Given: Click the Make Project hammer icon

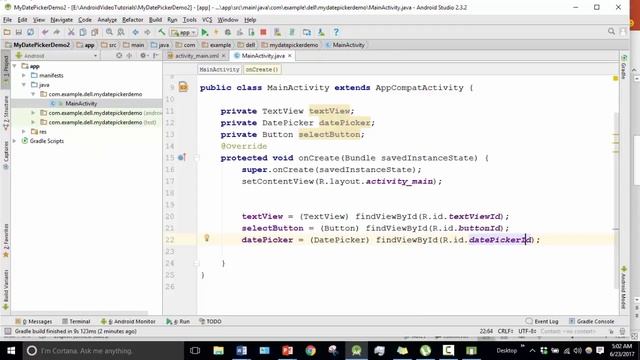Looking at the screenshot, I should click(x=162, y=32).
